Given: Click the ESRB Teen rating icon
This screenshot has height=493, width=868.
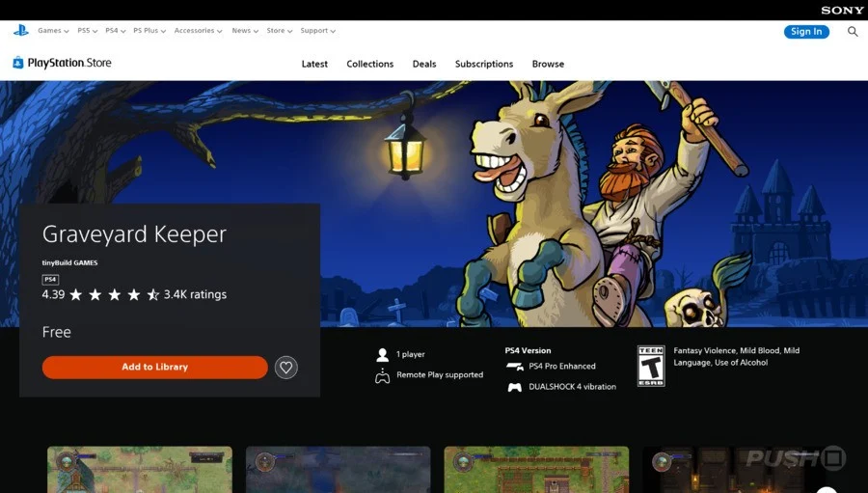Looking at the screenshot, I should (x=651, y=367).
